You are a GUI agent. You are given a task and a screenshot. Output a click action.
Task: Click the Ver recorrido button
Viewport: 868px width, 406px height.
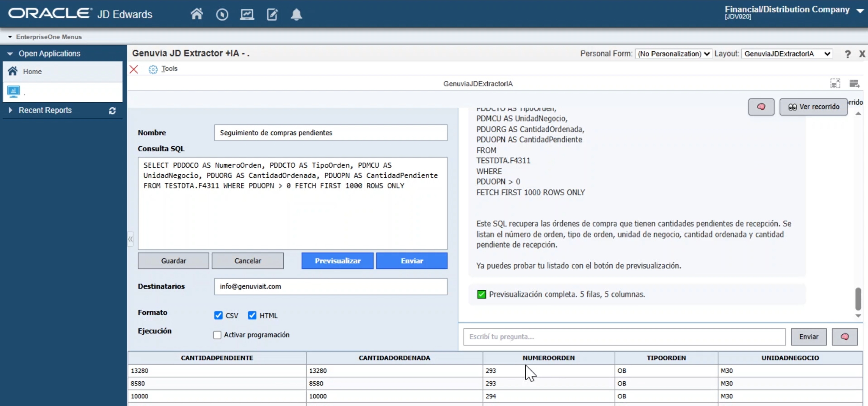point(813,107)
